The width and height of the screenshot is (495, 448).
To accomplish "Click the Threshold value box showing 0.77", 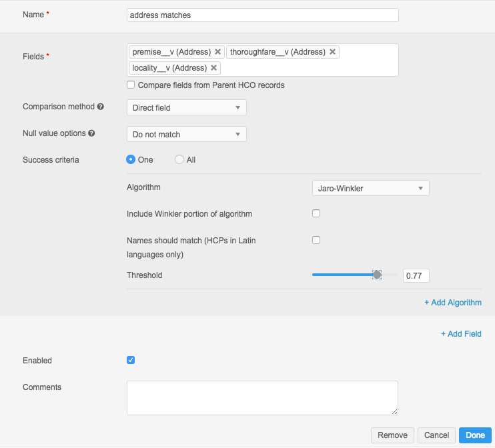I will (x=416, y=275).
